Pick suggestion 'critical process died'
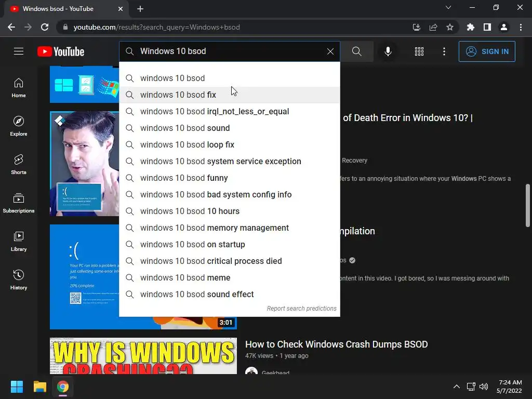 click(229, 261)
